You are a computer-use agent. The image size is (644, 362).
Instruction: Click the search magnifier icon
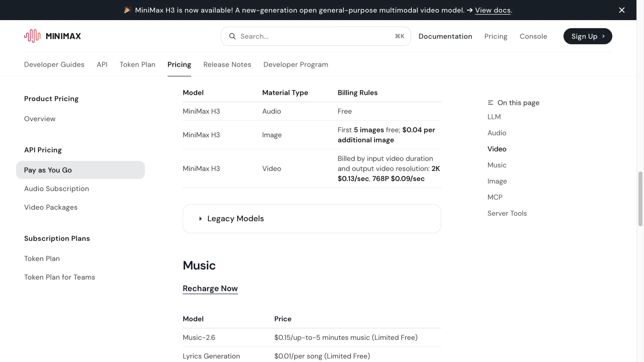(232, 36)
